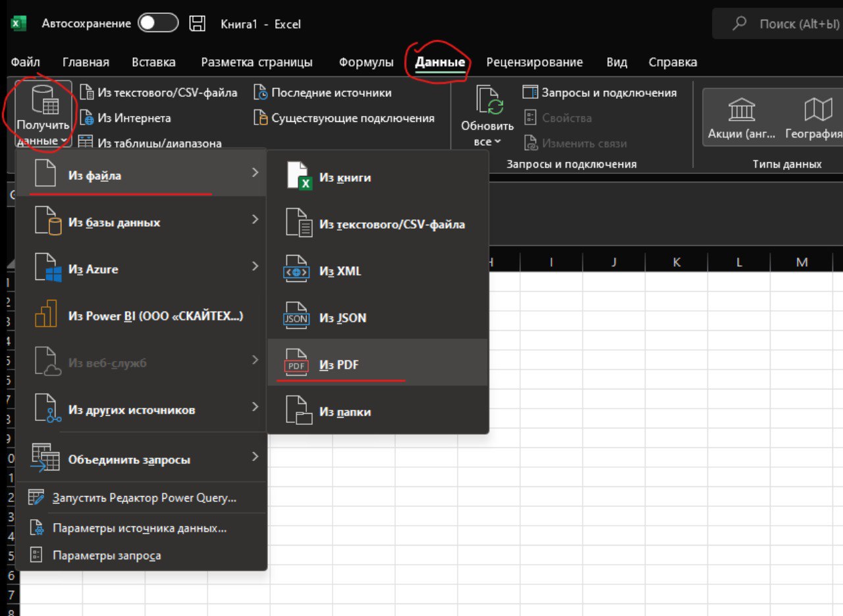Switch to the Вставка tab
Screen dimensions: 843x616
[x=153, y=63]
